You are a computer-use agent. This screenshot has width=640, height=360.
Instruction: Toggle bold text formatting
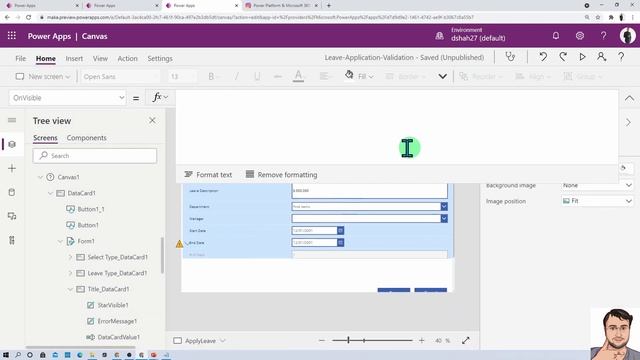(211, 76)
